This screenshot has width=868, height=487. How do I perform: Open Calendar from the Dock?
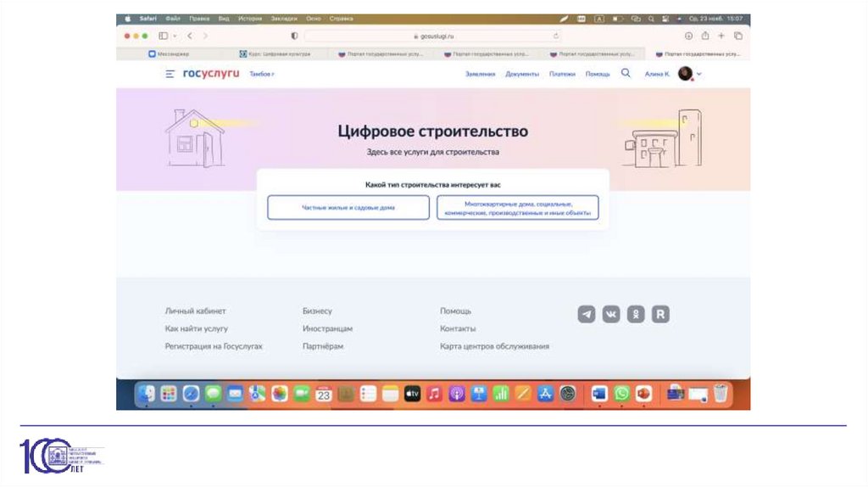coord(324,394)
